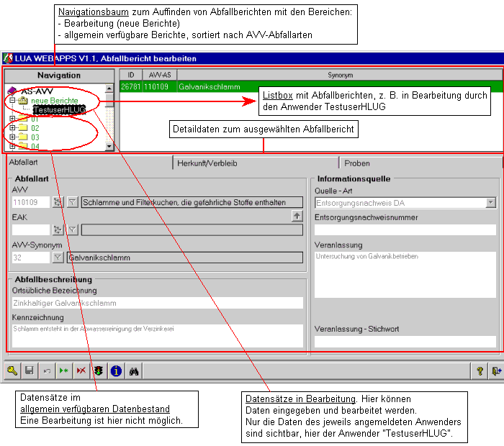Viewport: 504px width, 446px height.
Task: Click the filter icon beside AVV-Synonym field
Action: click(58, 258)
